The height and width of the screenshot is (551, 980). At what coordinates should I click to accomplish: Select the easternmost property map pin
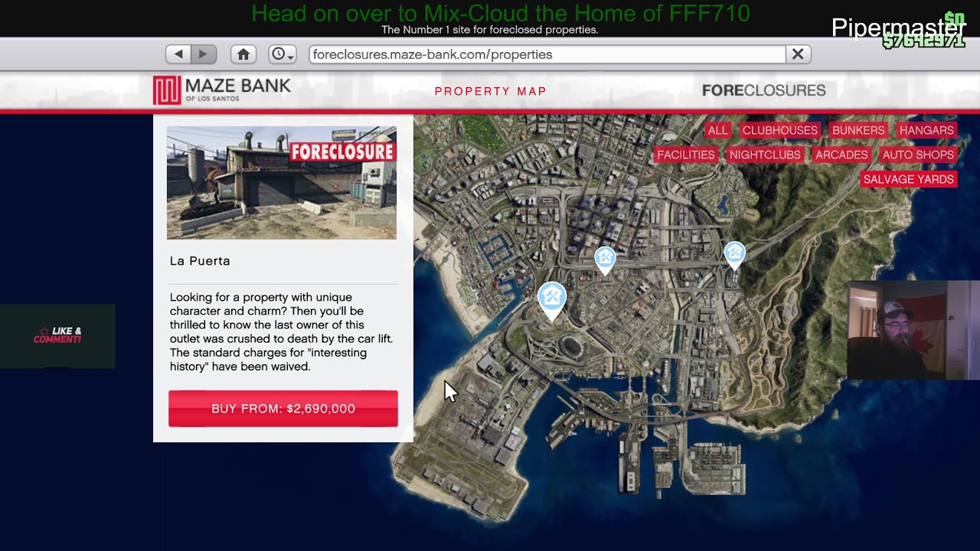[x=735, y=256]
